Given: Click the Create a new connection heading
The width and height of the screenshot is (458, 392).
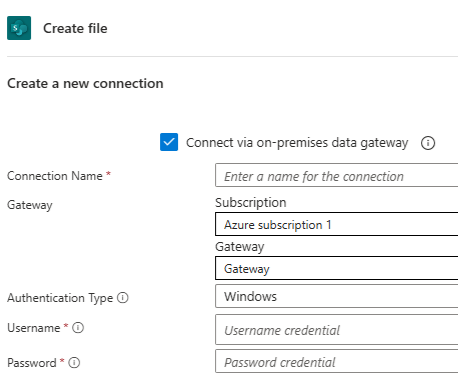Looking at the screenshot, I should pyautogui.click(x=85, y=83).
